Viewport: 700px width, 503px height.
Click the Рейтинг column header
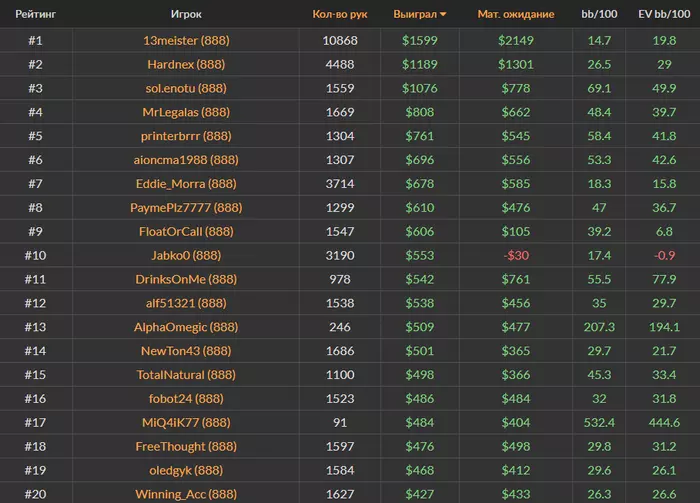pos(35,15)
